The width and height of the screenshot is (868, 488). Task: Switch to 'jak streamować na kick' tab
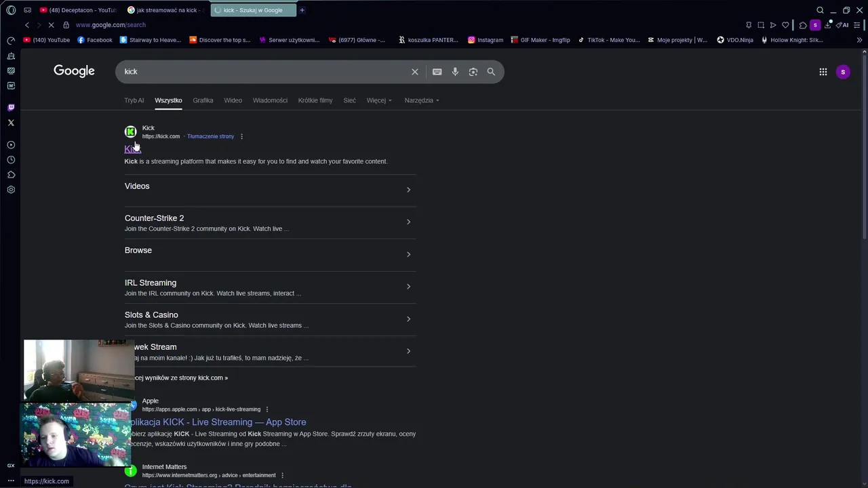tap(165, 10)
